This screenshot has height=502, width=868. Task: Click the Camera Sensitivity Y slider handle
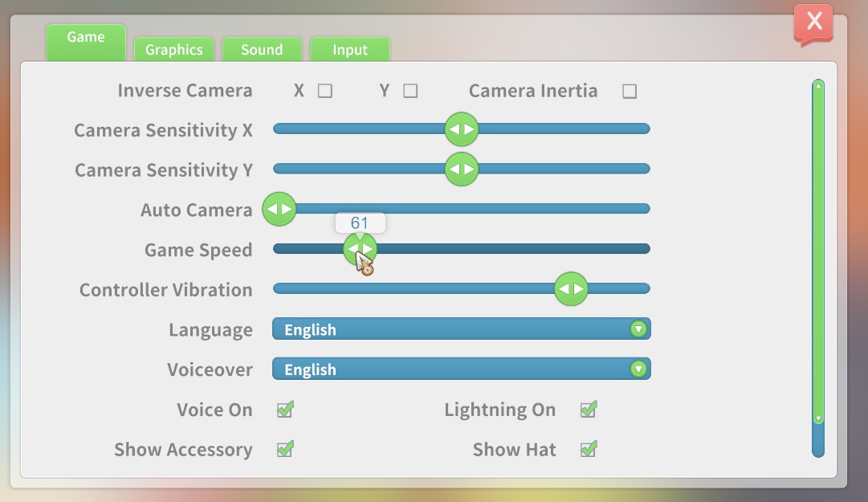tap(462, 169)
